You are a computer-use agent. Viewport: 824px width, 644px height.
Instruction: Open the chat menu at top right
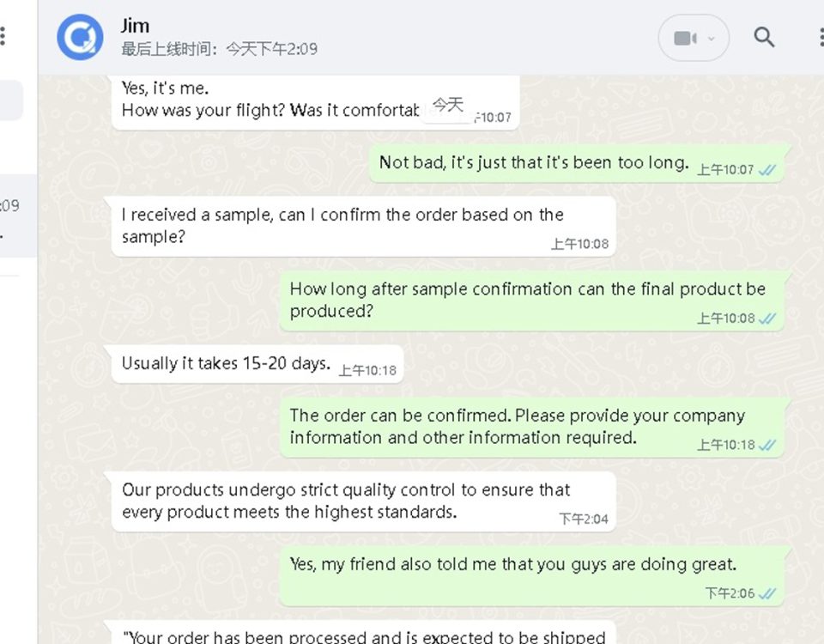click(x=821, y=37)
